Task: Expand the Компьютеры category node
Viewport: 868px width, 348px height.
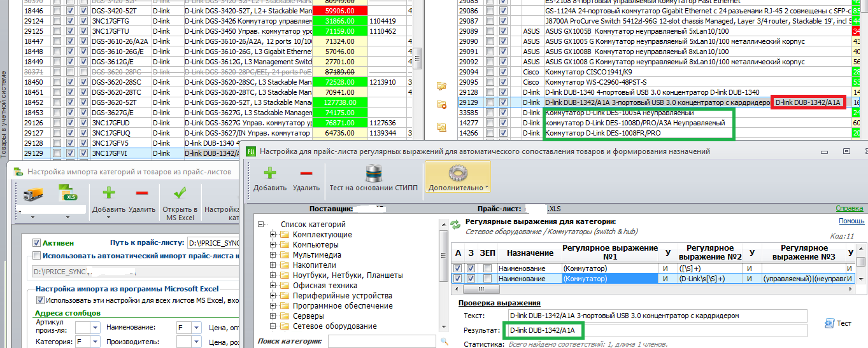Action: tap(273, 245)
